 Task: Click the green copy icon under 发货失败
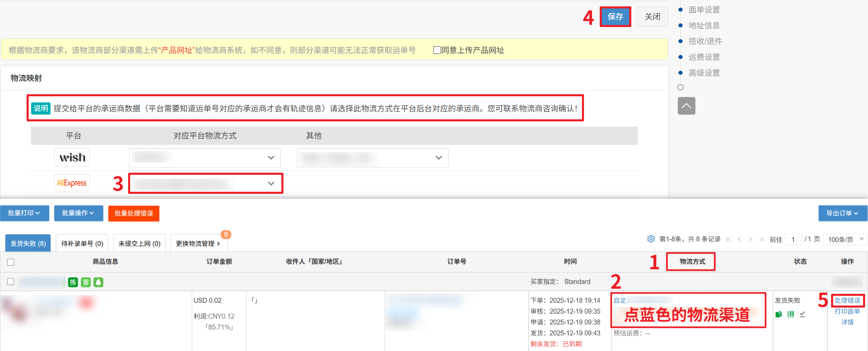779,314
